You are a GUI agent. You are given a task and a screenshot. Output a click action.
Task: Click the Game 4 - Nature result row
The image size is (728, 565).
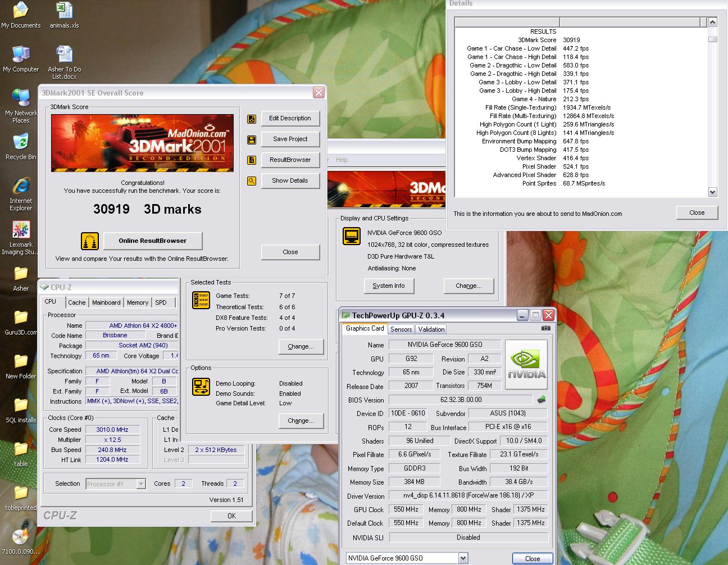580,100
